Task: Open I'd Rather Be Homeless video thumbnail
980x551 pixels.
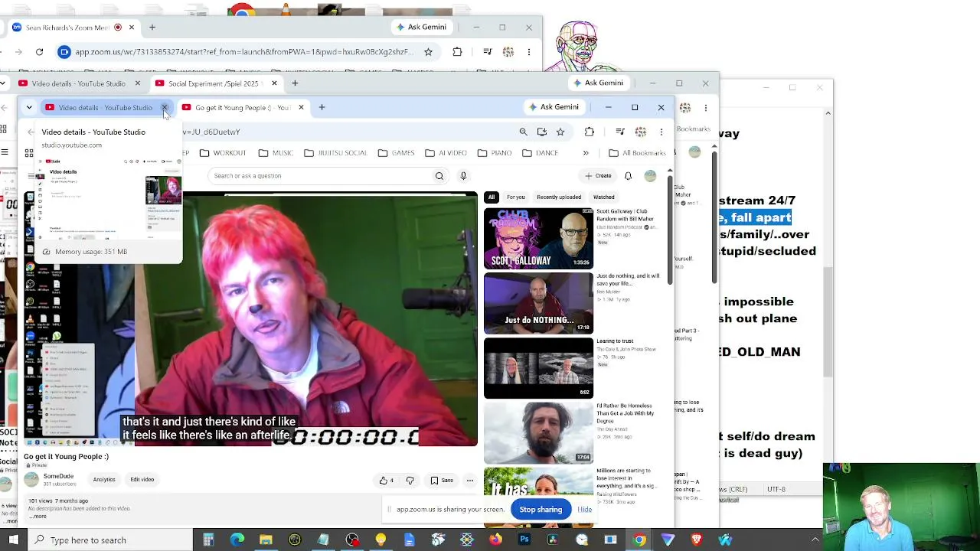Action: 538,433
